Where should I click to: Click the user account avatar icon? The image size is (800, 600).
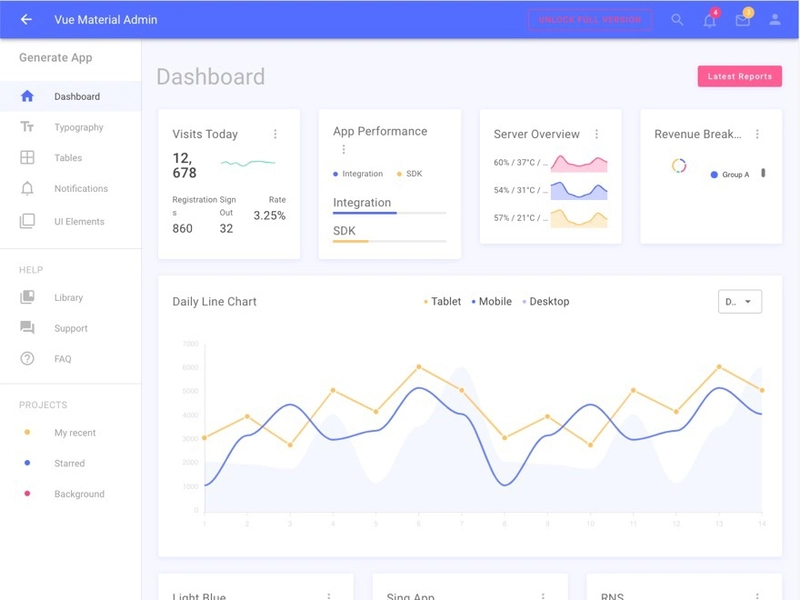(x=775, y=19)
